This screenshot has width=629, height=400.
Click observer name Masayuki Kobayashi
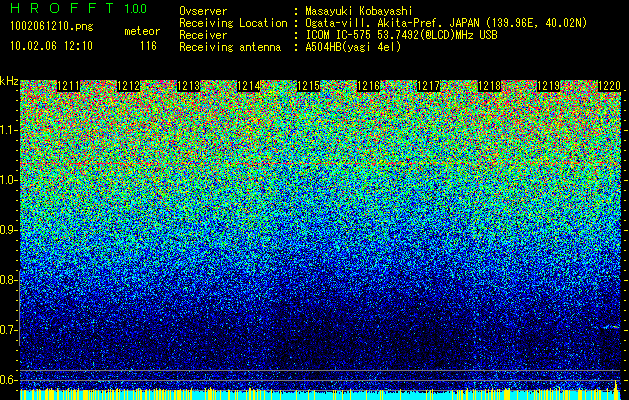pyautogui.click(x=359, y=11)
